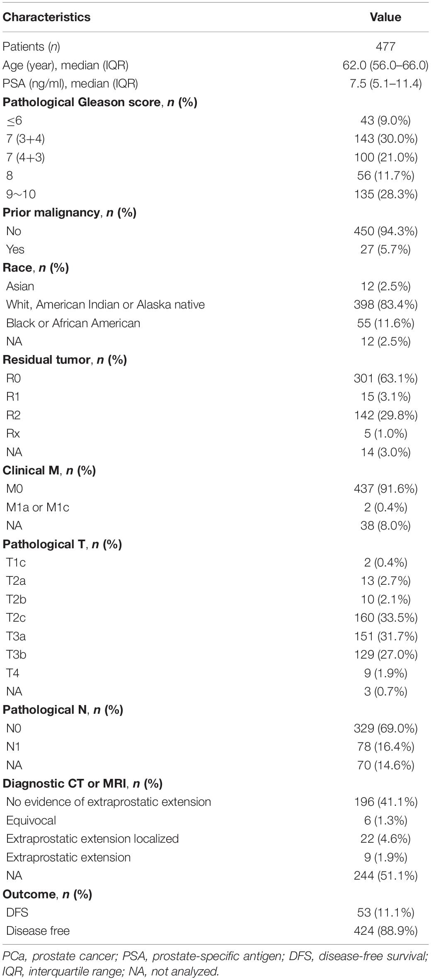This screenshot has height=980, width=431.
Task: Click the PSA median value 7.5 (5.1–11.4)
Action: click(385, 84)
